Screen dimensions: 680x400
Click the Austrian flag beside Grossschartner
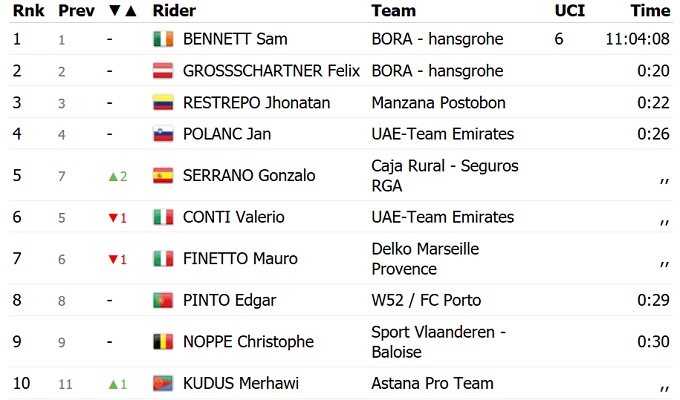point(163,71)
